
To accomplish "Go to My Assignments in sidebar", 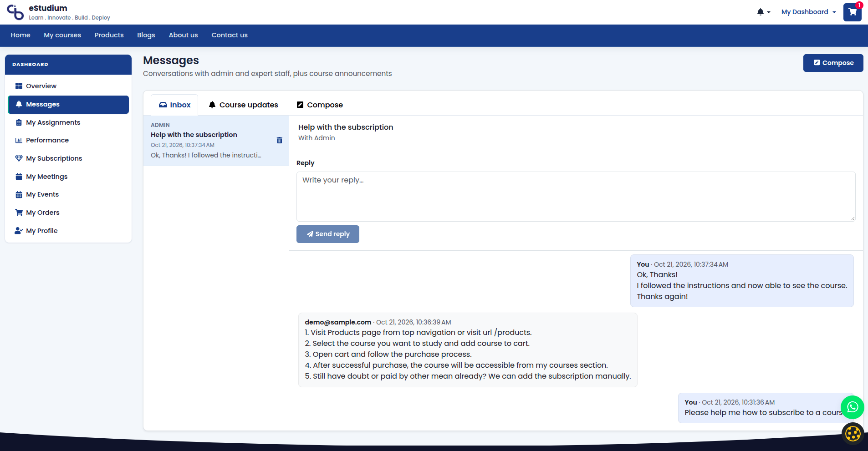I will (x=68, y=122).
